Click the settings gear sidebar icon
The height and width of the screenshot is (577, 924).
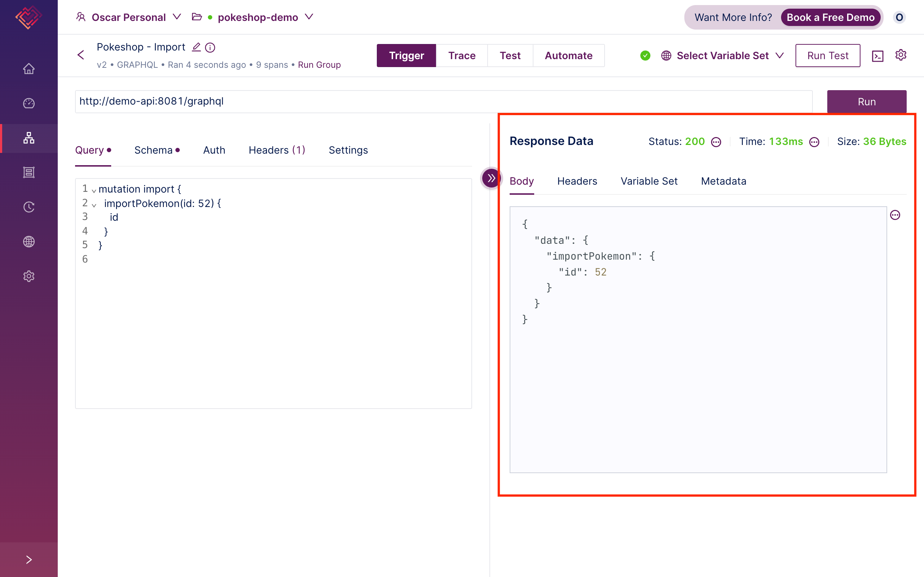coord(29,276)
